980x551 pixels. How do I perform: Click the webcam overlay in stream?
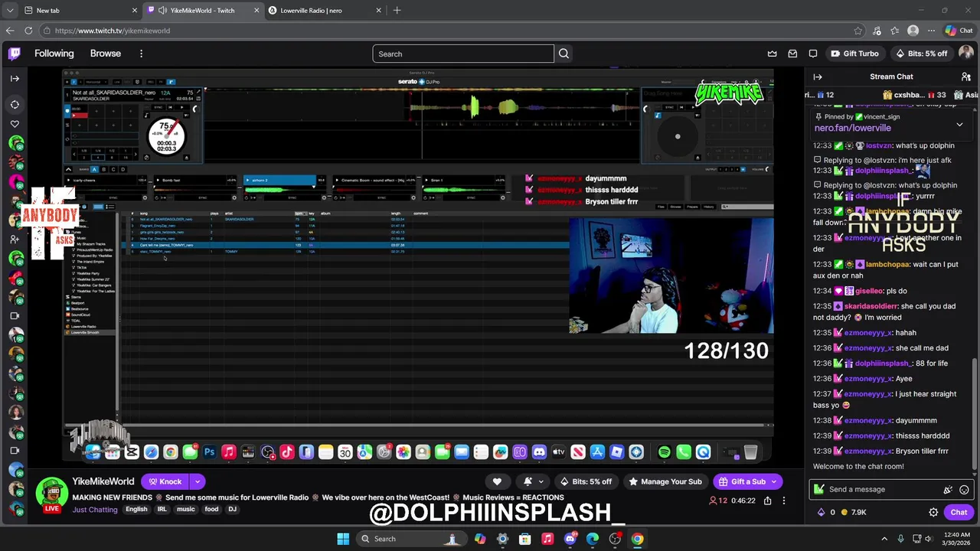point(671,276)
